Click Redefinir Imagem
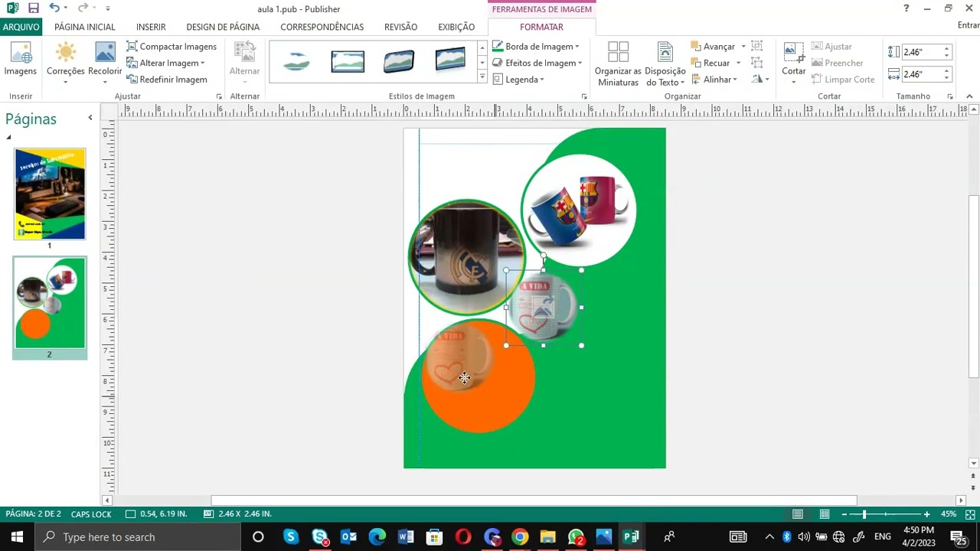 (166, 80)
